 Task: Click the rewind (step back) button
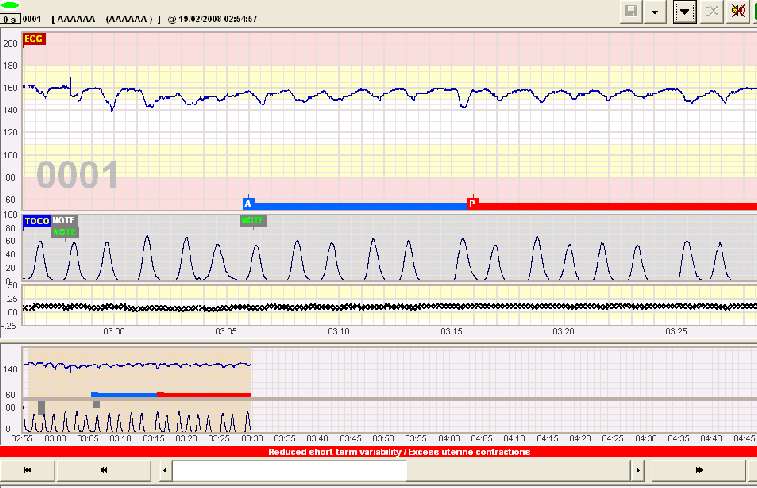point(104,470)
